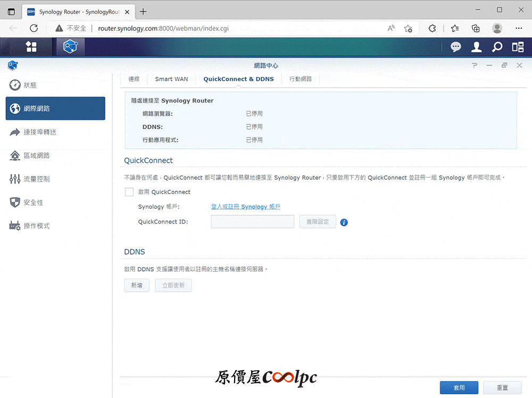Select the QuickConnect & DDNS tab
Image resolution: width=532 pixels, height=398 pixels.
[238, 79]
